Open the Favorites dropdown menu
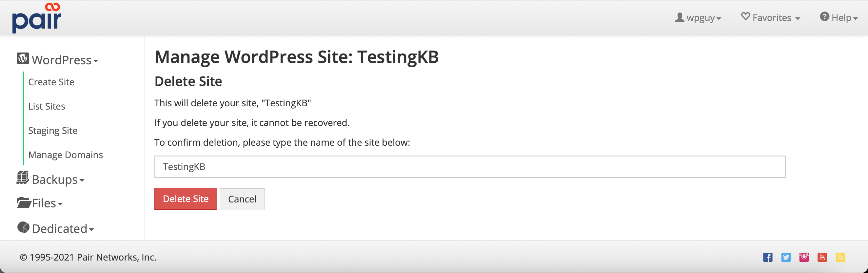This screenshot has width=868, height=273. [771, 17]
